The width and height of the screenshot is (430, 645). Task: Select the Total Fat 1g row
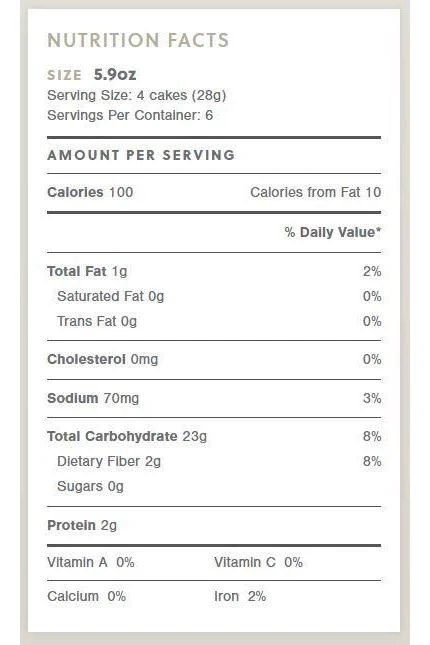(x=214, y=271)
